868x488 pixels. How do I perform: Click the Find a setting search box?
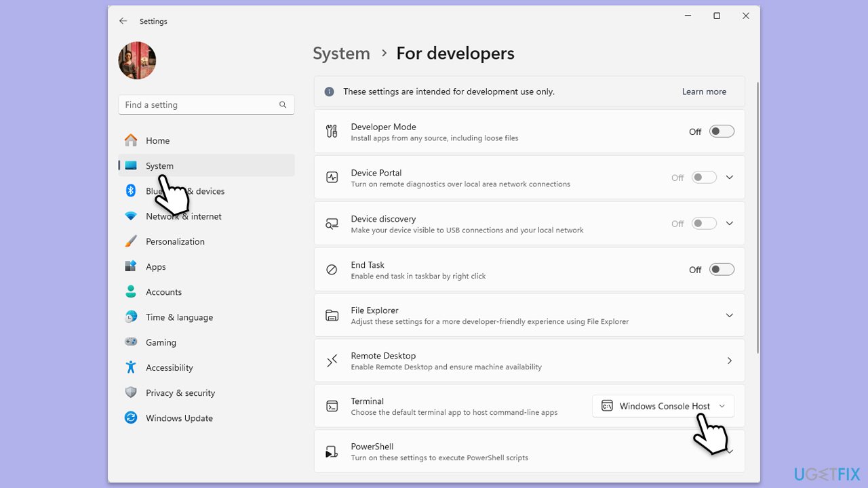pyautogui.click(x=206, y=105)
